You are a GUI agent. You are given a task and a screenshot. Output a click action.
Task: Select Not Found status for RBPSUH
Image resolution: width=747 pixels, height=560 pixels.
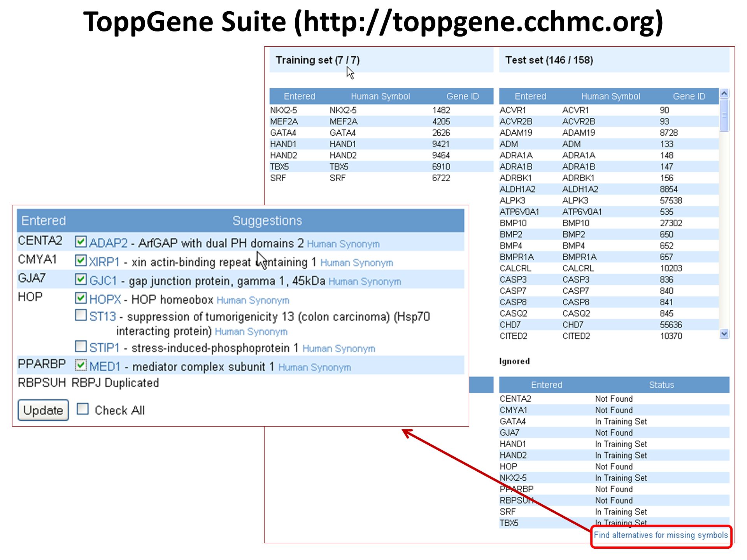[614, 500]
